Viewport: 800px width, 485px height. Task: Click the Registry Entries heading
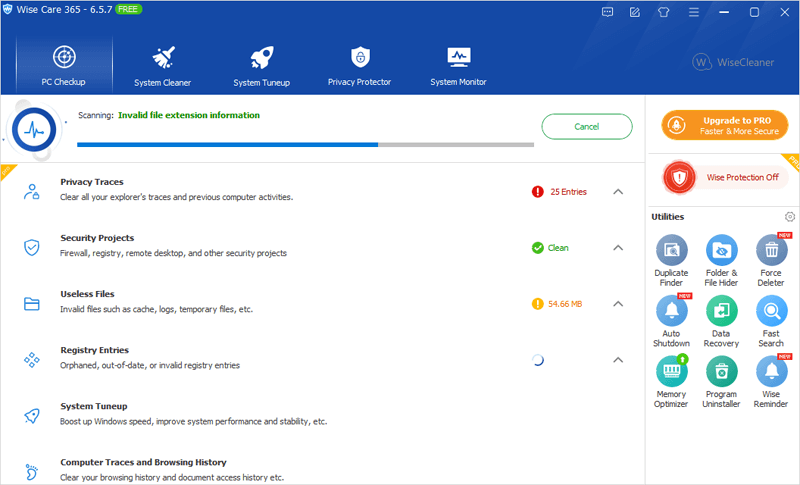point(94,350)
